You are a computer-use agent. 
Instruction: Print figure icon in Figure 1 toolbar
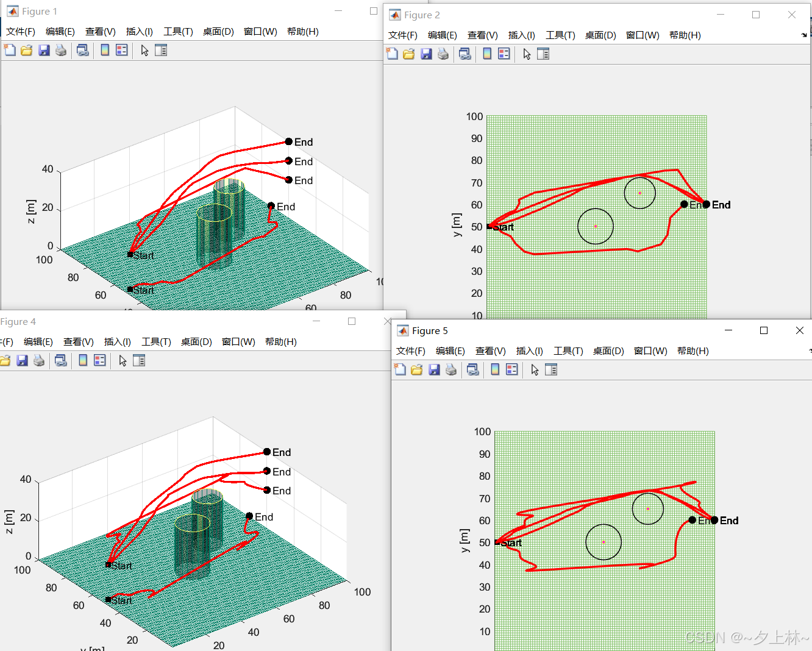tap(61, 50)
